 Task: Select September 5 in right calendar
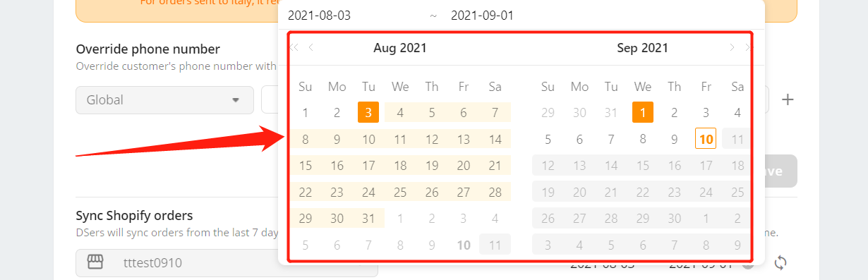click(x=548, y=139)
